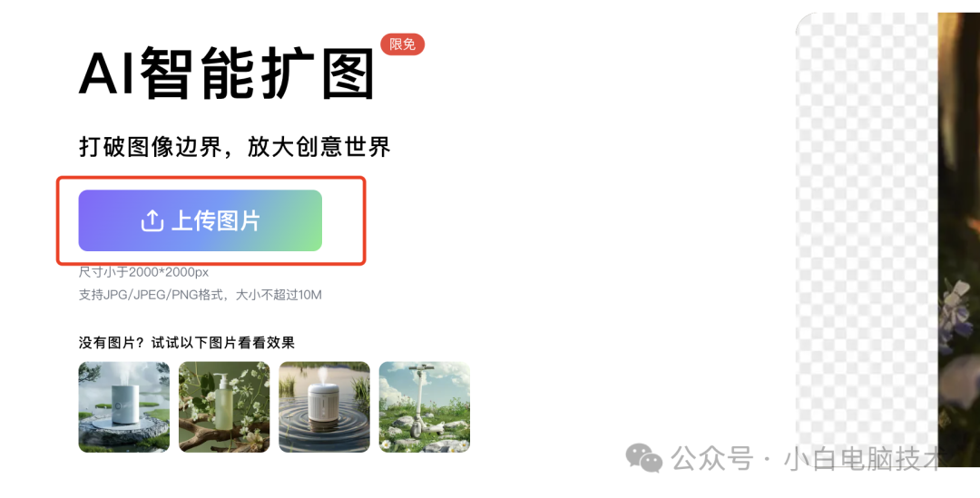Choose the humidifier on water ripples sample
Screen dimensions: 980x498
pyautogui.click(x=324, y=406)
